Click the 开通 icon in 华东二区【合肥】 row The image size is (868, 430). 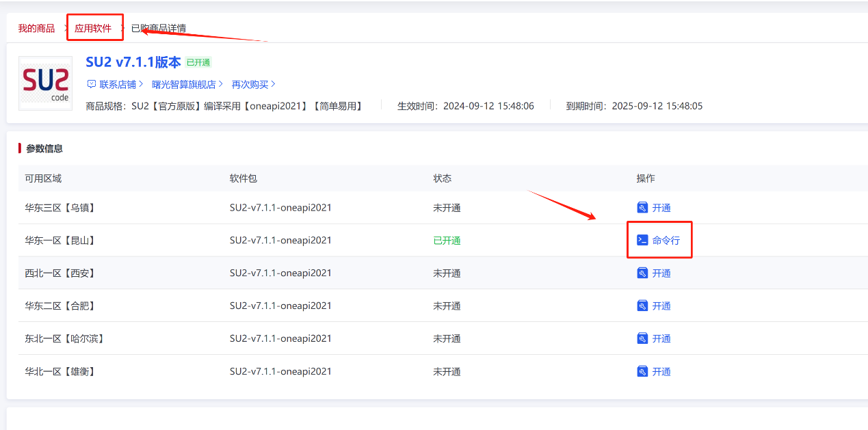tap(642, 306)
